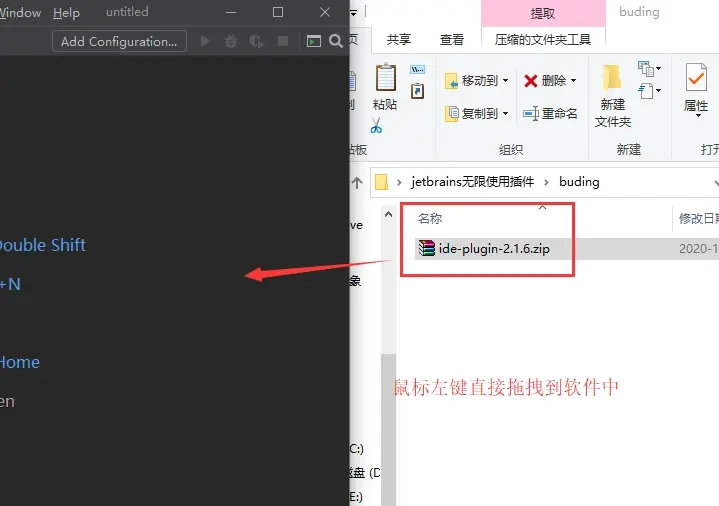Click the buding breadcrumb in address bar
Screen dimensions: 719x506
(x=579, y=182)
